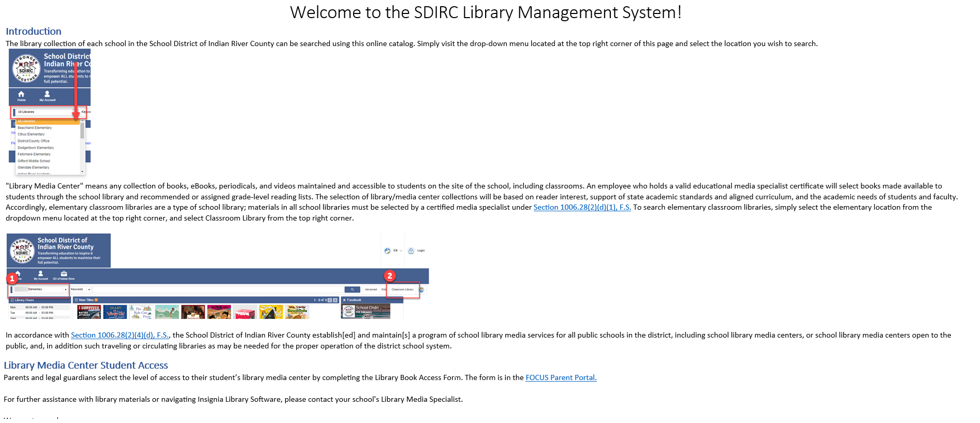
Task: Select Fellsmere Elementary in the list
Action: [34, 154]
